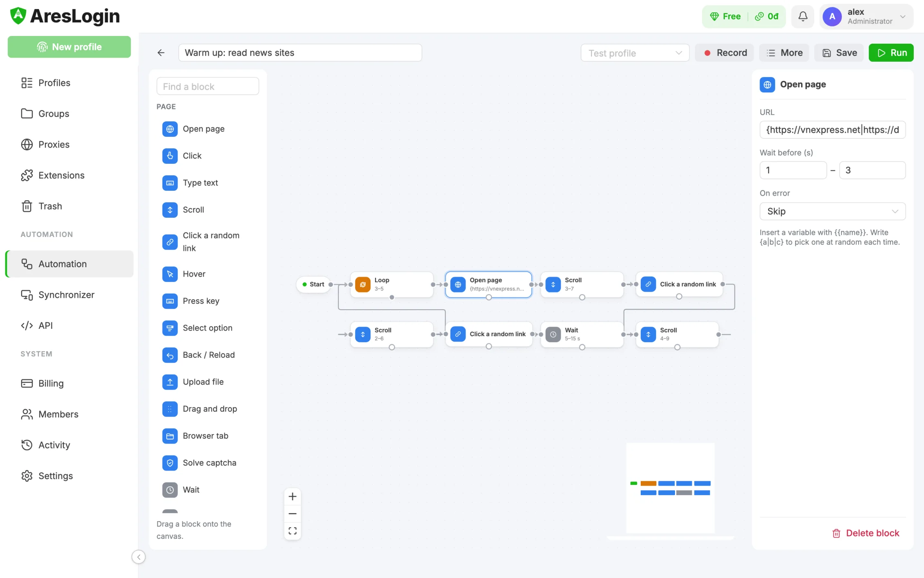
Task: Open Synchronizer page
Action: pos(69,295)
